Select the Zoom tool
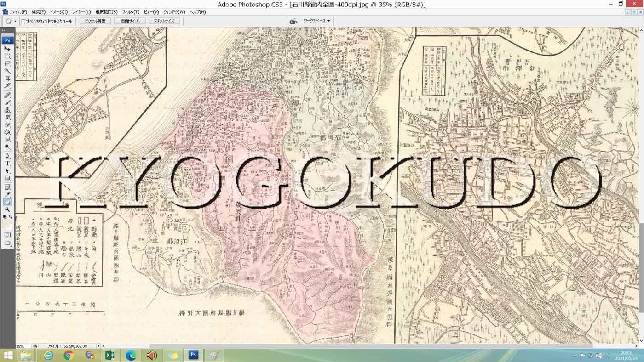The width and height of the screenshot is (644, 362). coord(7,209)
